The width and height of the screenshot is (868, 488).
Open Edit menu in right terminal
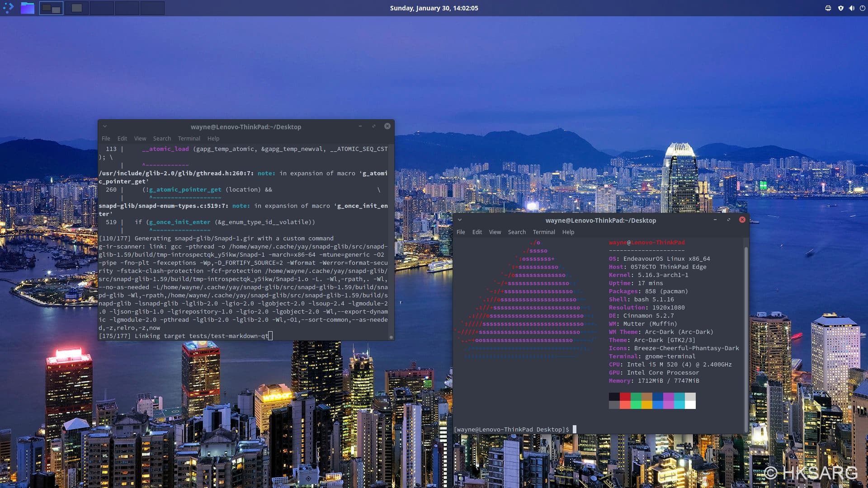pyautogui.click(x=477, y=232)
